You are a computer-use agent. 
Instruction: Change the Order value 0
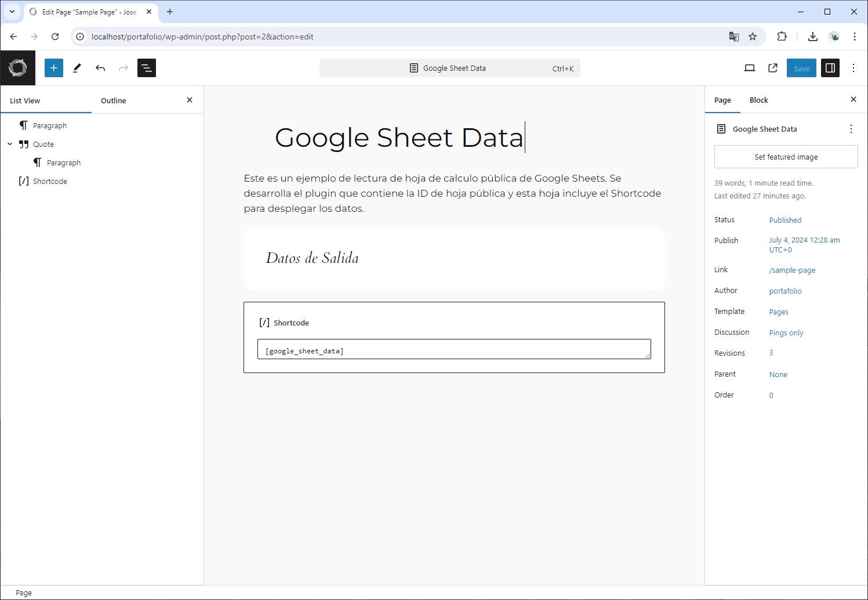pos(771,395)
